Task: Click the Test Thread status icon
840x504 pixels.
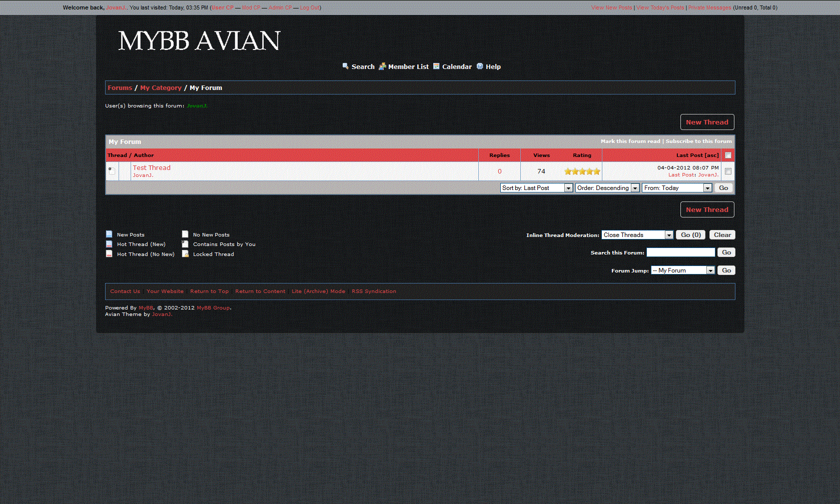Action: pyautogui.click(x=112, y=171)
